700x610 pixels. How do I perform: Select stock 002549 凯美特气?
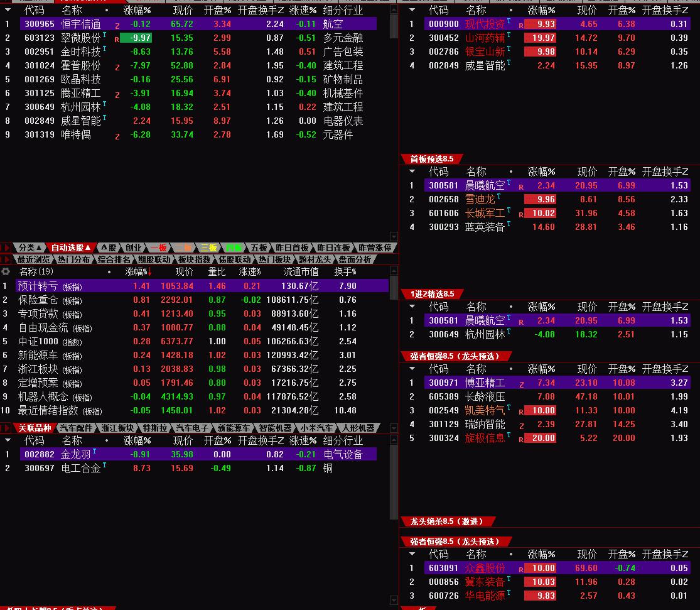[x=557, y=410]
